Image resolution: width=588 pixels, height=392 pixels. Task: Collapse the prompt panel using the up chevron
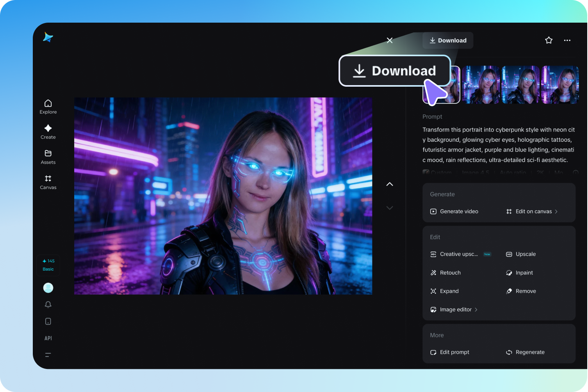pos(389,184)
